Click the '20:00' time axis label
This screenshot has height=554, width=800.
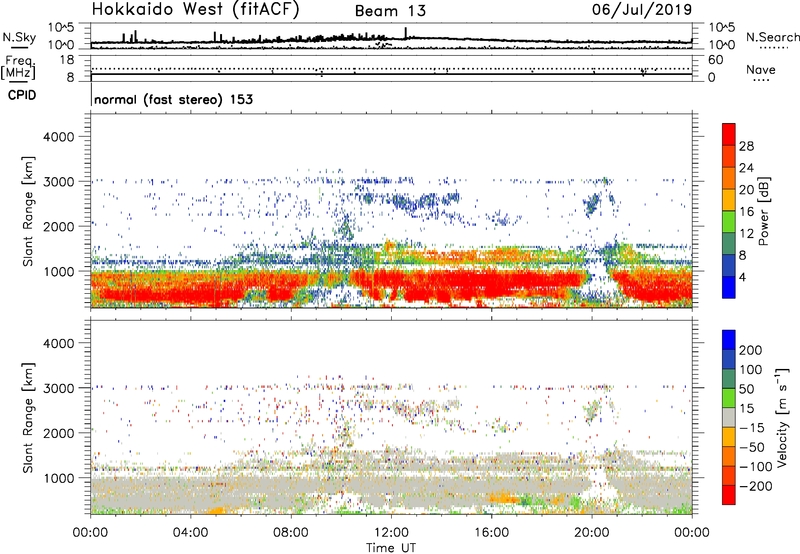click(592, 533)
